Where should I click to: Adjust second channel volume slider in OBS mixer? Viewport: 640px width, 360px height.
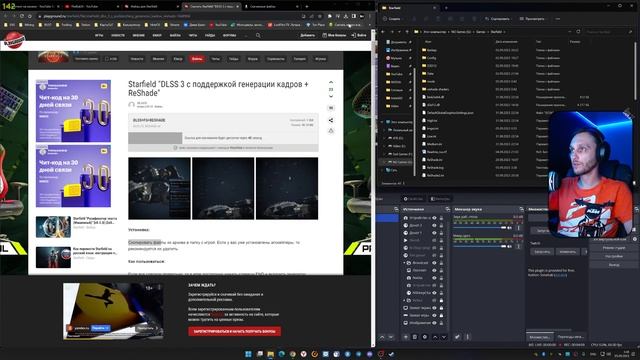click(x=480, y=246)
